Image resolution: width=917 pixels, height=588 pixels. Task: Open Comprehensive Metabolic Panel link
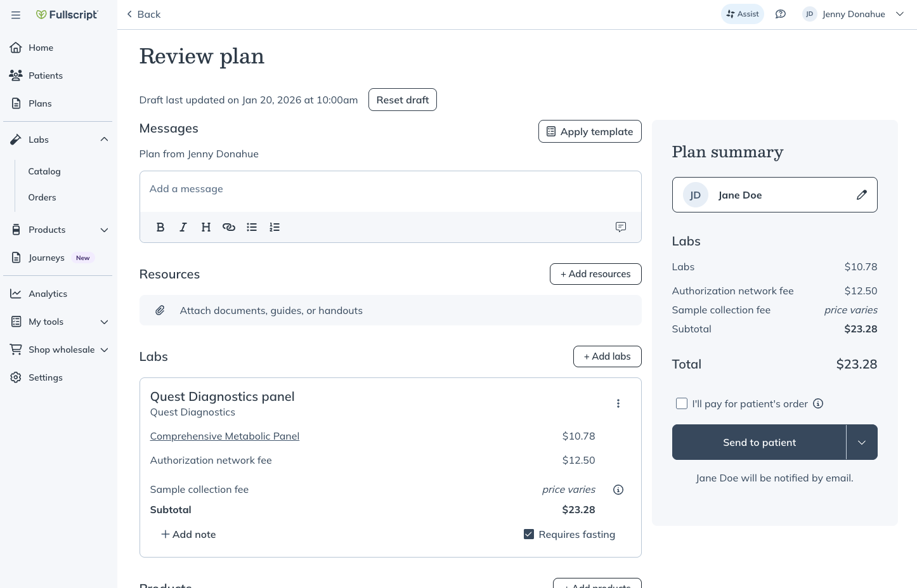[224, 436]
